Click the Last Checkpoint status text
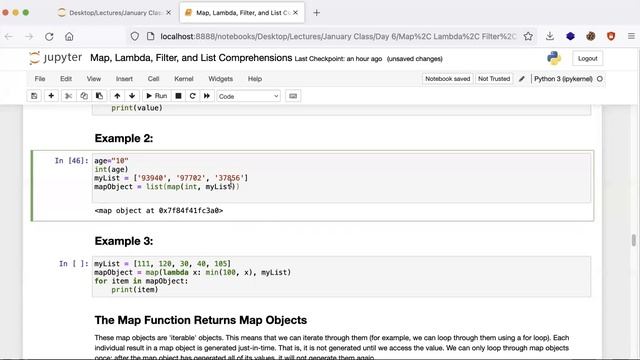The image size is (640, 360). (338, 59)
